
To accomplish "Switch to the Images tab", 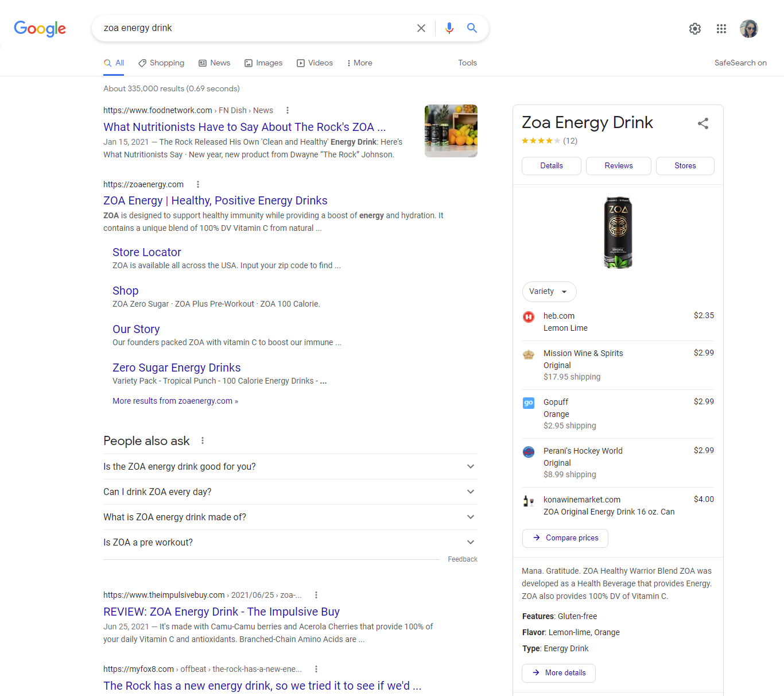I will coord(263,63).
